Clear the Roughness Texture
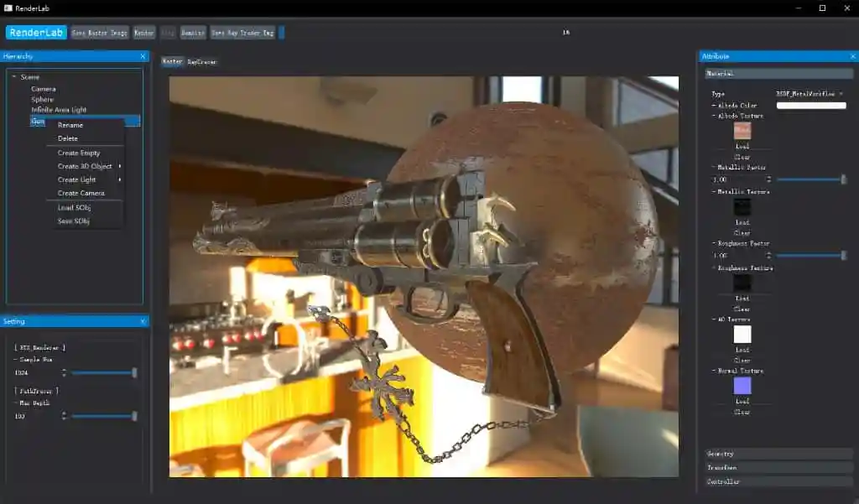Viewport: 859px width, 504px height. (x=742, y=309)
